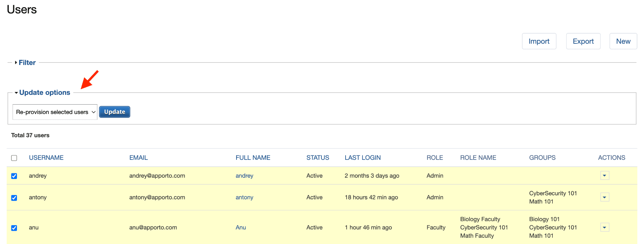644x244 pixels.
Task: Sort table by Username column header
Action: [46, 158]
